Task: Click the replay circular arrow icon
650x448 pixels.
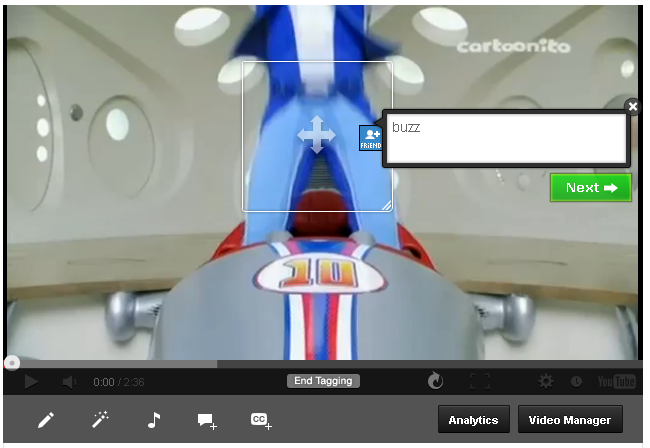Action: (x=435, y=381)
